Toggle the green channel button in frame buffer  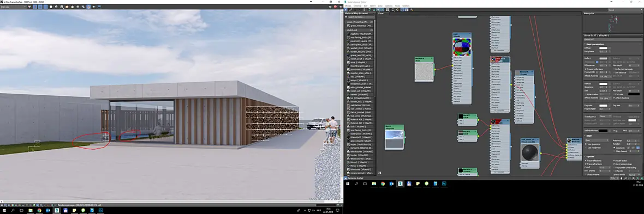[40, 7]
